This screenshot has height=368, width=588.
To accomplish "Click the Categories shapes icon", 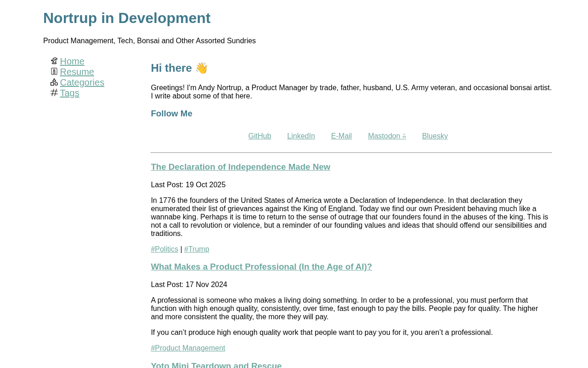I will 54,82.
